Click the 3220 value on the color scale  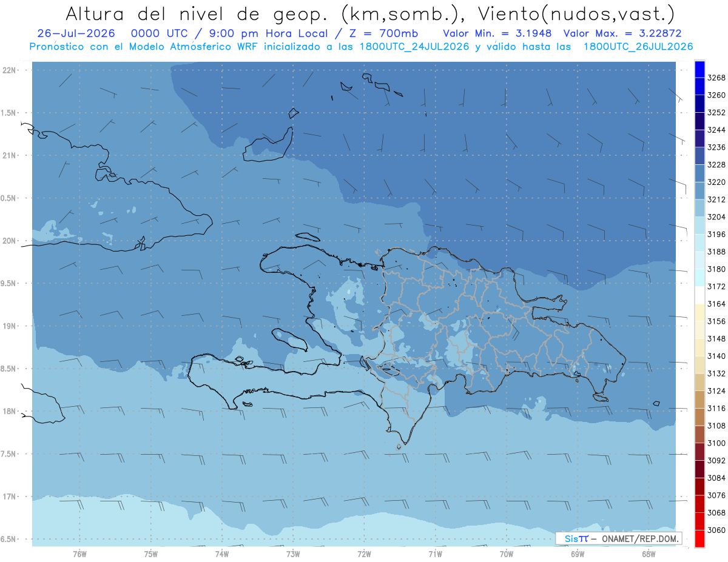(x=716, y=182)
